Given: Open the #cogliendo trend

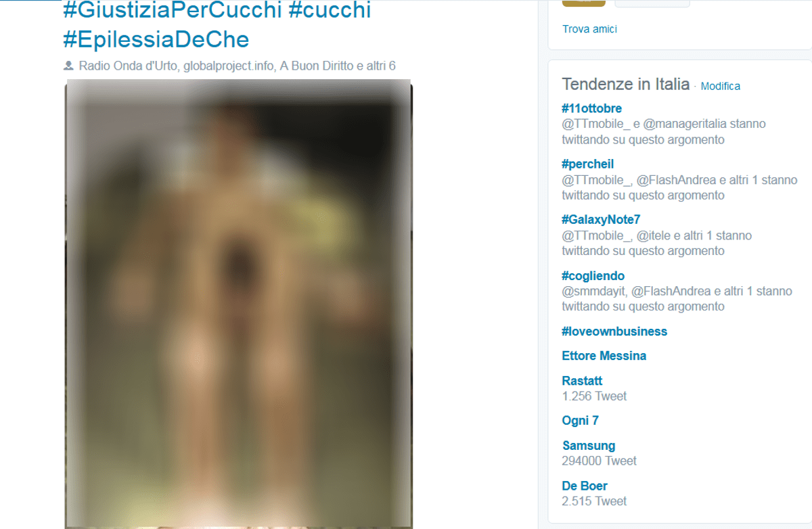Looking at the screenshot, I should point(593,275).
